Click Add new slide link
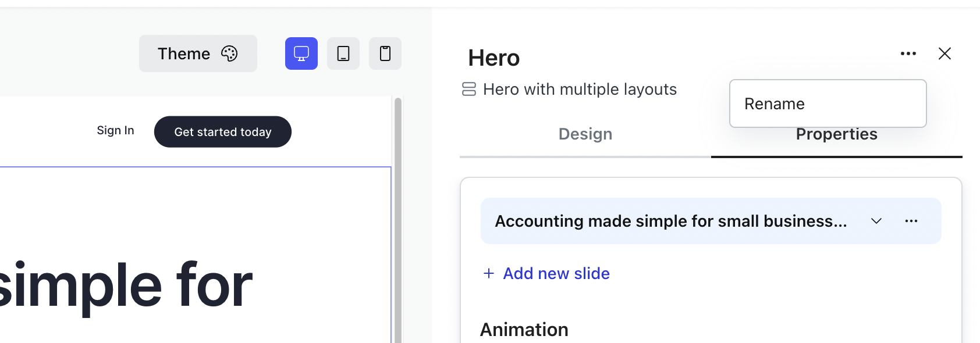The height and width of the screenshot is (343, 980). [x=556, y=273]
